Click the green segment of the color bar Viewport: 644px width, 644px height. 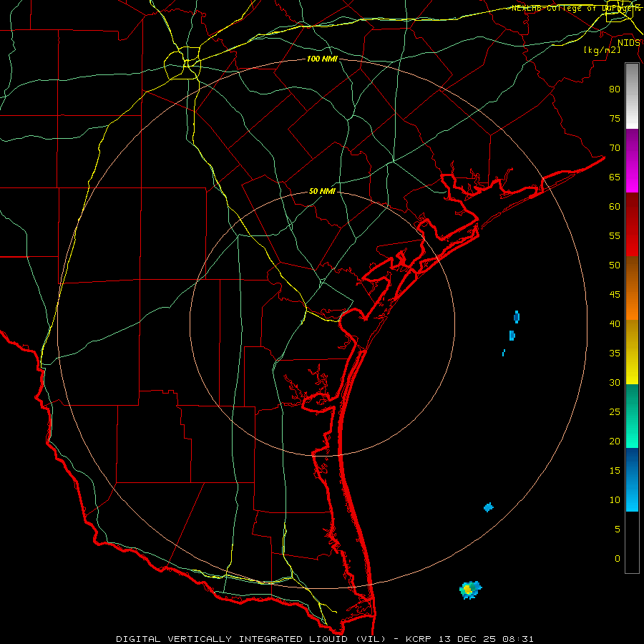[632, 416]
